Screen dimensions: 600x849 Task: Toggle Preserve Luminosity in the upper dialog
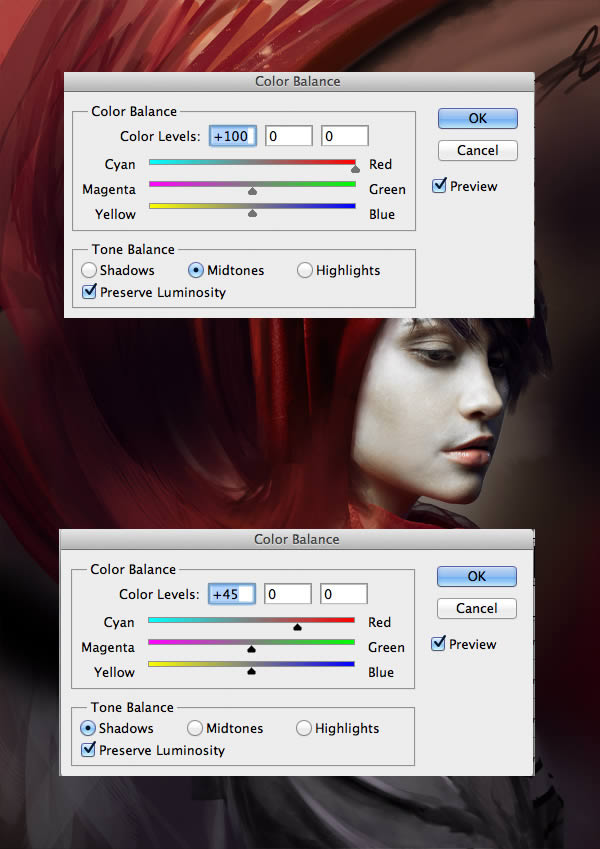click(89, 292)
